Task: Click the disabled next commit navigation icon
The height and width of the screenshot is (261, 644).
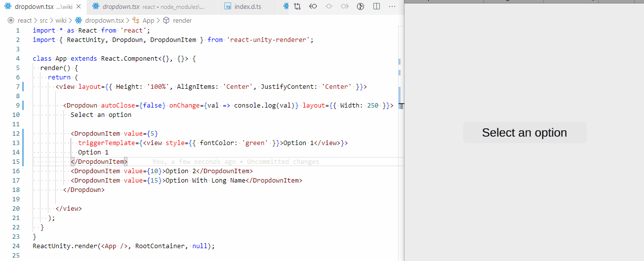Action: (x=345, y=7)
